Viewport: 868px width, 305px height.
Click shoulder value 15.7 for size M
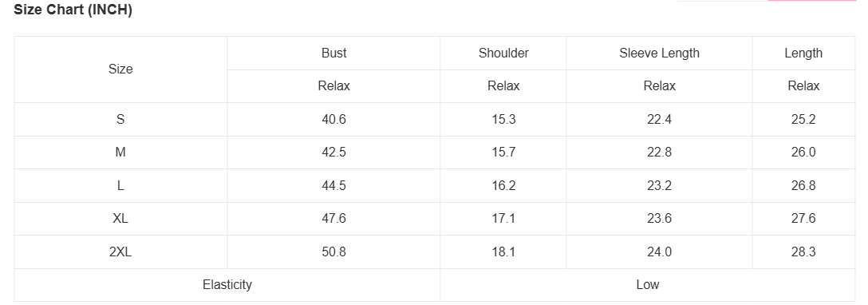[503, 152]
